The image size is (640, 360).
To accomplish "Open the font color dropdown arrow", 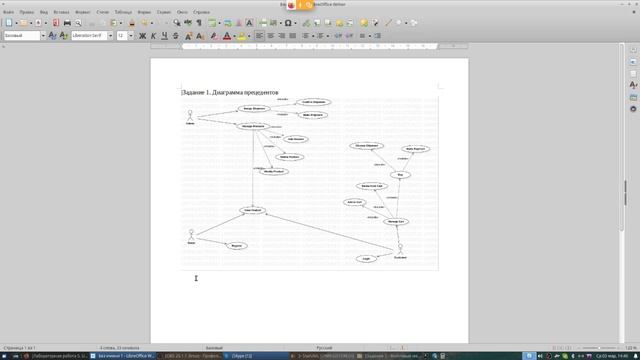I will point(234,36).
